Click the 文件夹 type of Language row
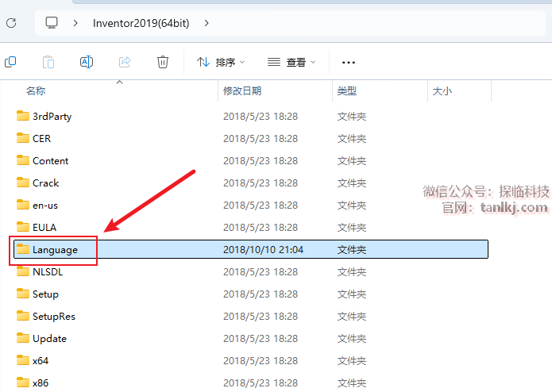 352,250
